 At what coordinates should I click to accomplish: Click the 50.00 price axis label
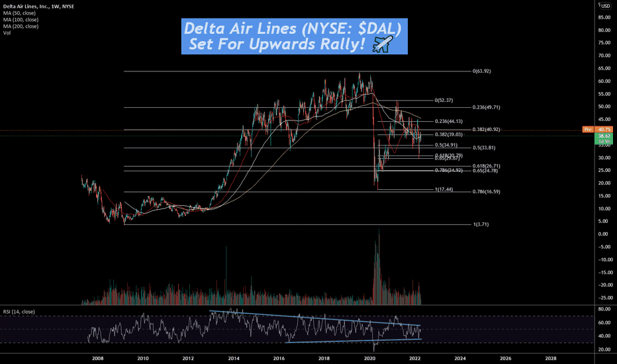pos(604,107)
